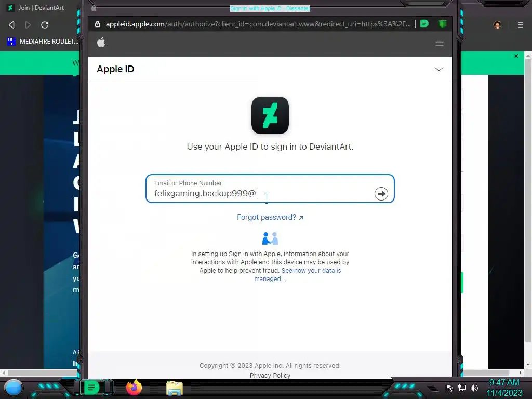Open Firefox from taskbar
The width and height of the screenshot is (532, 399).
click(x=134, y=388)
